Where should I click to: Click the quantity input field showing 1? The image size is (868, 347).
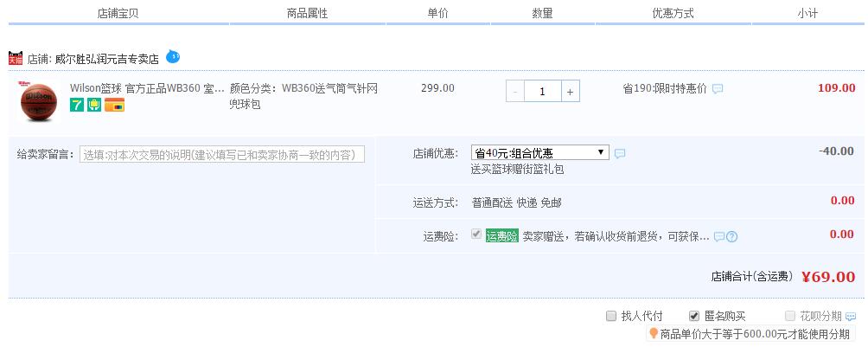543,92
